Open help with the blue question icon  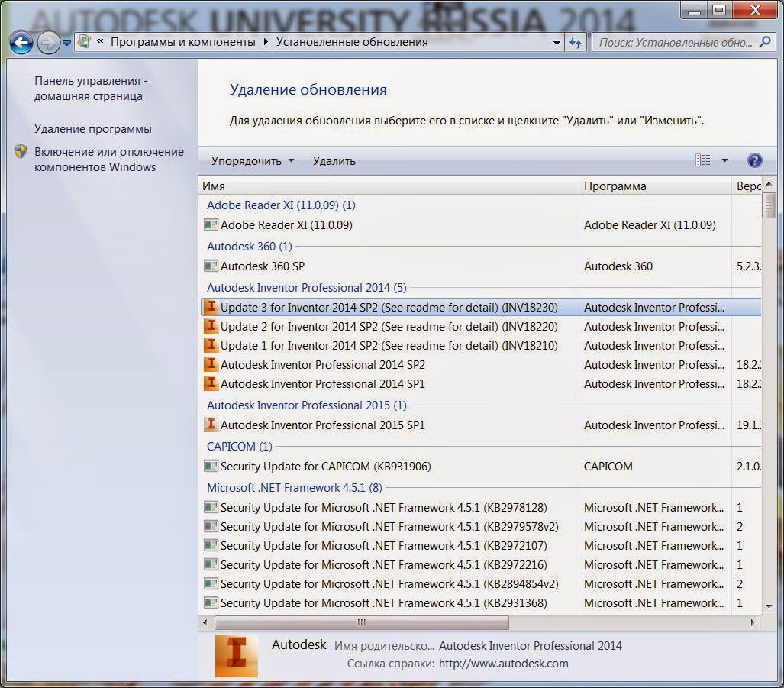pos(754,160)
